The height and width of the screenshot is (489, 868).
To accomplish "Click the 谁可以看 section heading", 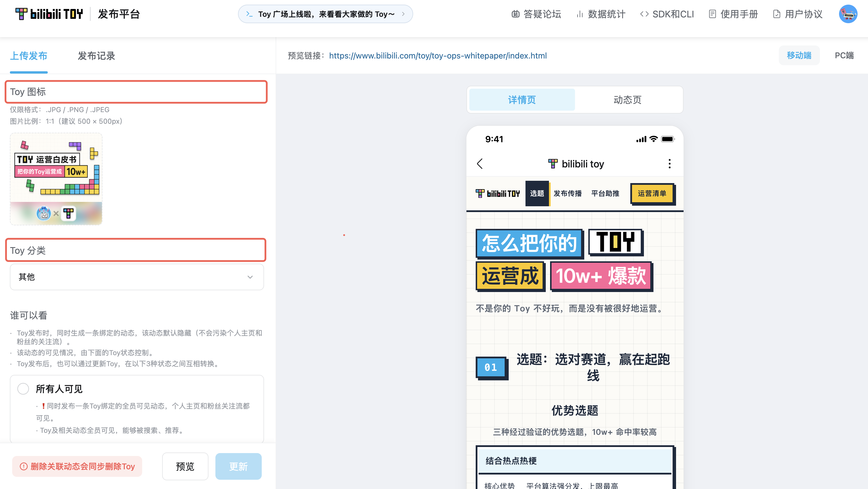I will 29,315.
